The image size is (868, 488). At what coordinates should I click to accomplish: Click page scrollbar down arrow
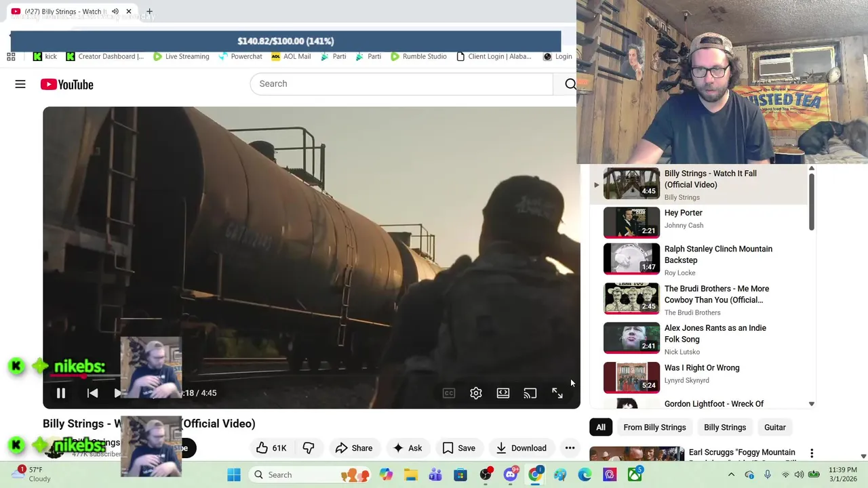tap(863, 457)
